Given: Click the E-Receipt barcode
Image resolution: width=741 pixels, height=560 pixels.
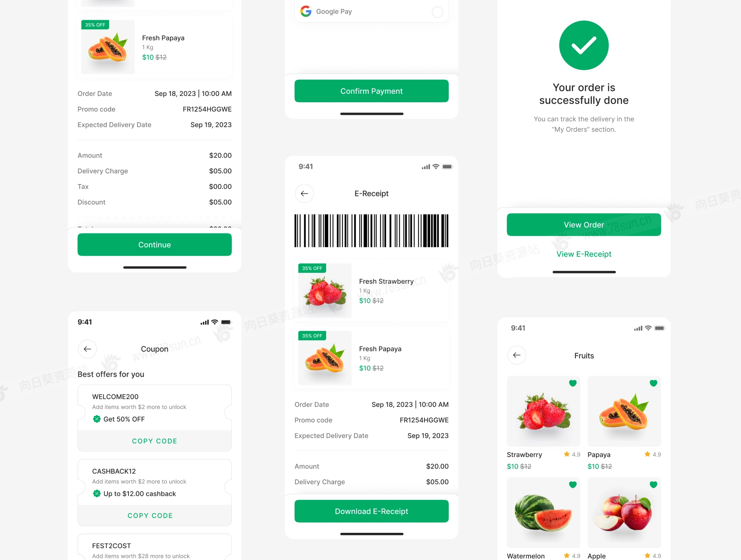Looking at the screenshot, I should [371, 231].
